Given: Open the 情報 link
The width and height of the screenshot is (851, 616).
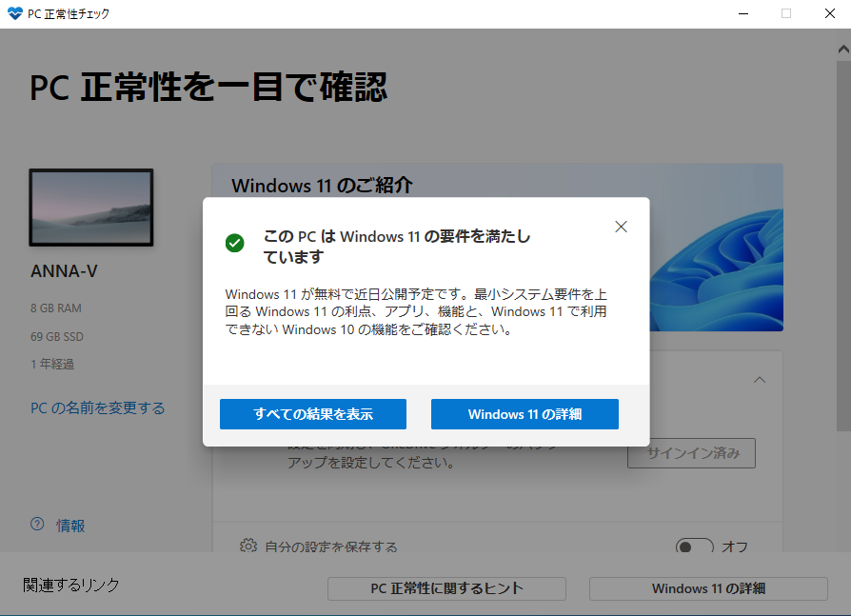Looking at the screenshot, I should [70, 526].
